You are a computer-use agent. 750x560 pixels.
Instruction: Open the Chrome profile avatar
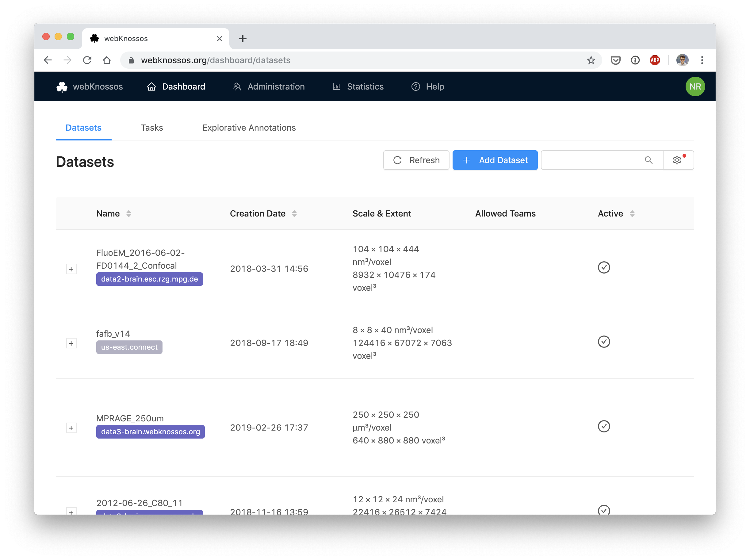(x=682, y=60)
